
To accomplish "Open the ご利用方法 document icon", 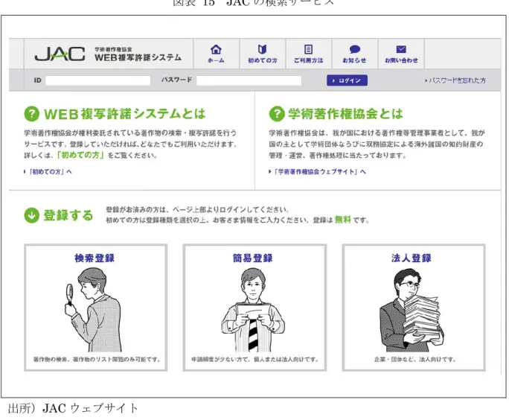I will [x=308, y=49].
